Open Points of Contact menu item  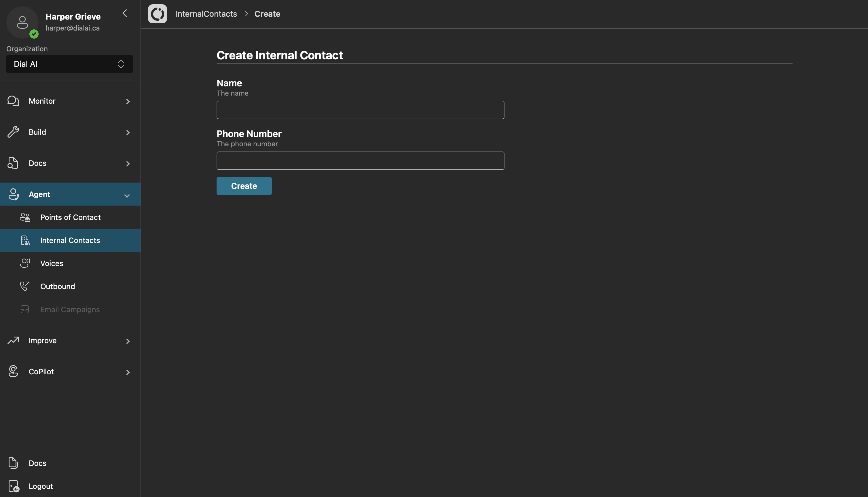pos(70,217)
